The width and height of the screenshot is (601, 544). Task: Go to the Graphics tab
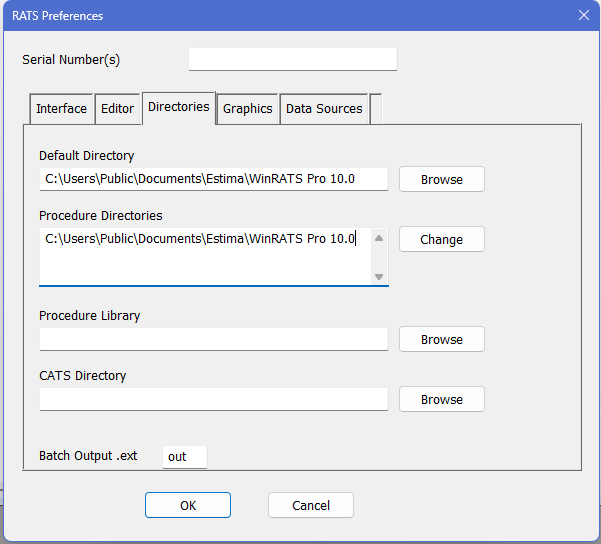[x=247, y=109]
